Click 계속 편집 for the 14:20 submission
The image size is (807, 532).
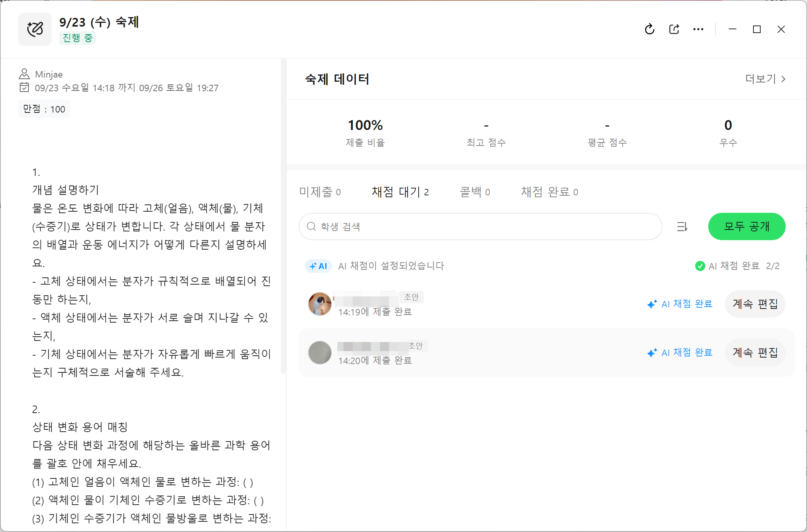pos(755,353)
